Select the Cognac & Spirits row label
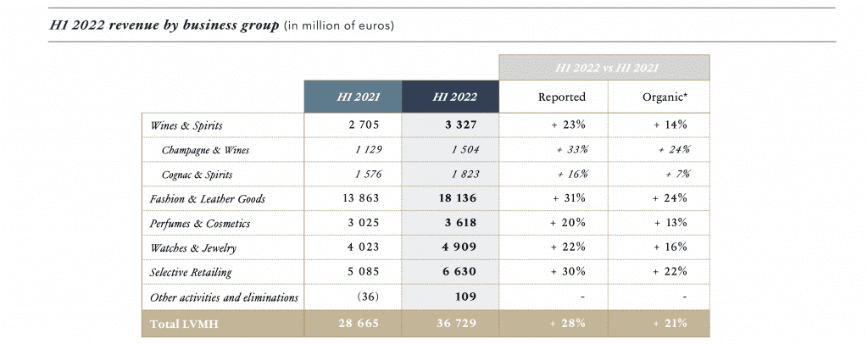Viewport: 868px width, 344px height. [196, 174]
